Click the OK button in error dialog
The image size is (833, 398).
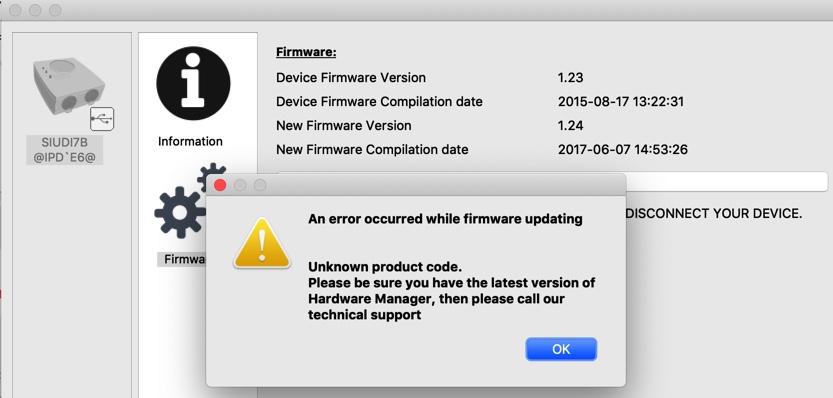tap(561, 349)
